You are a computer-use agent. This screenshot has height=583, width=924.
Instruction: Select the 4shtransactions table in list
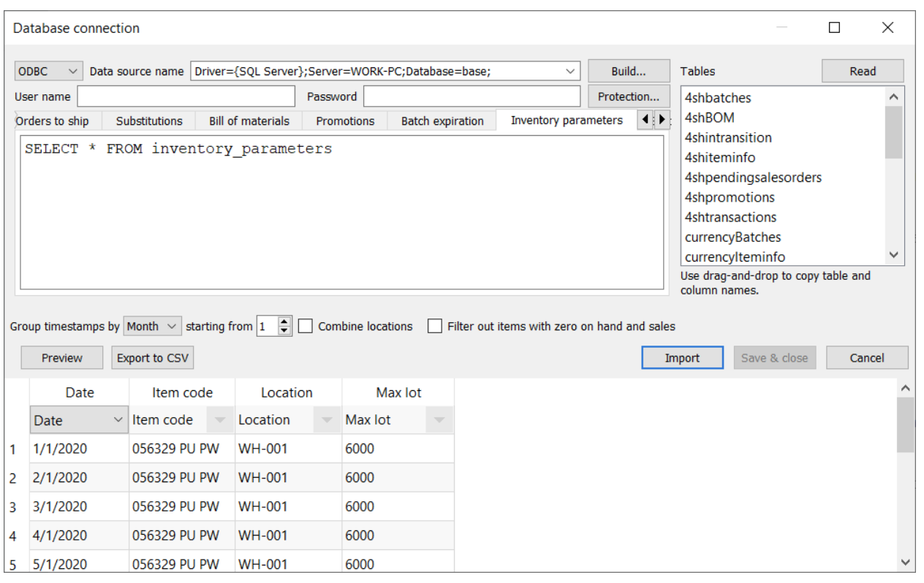[730, 217]
